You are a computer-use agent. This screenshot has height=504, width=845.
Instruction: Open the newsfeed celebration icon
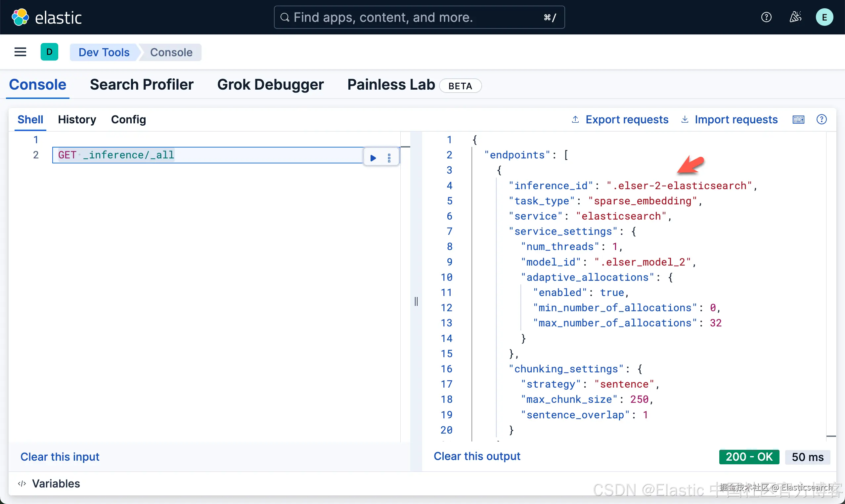pos(795,17)
